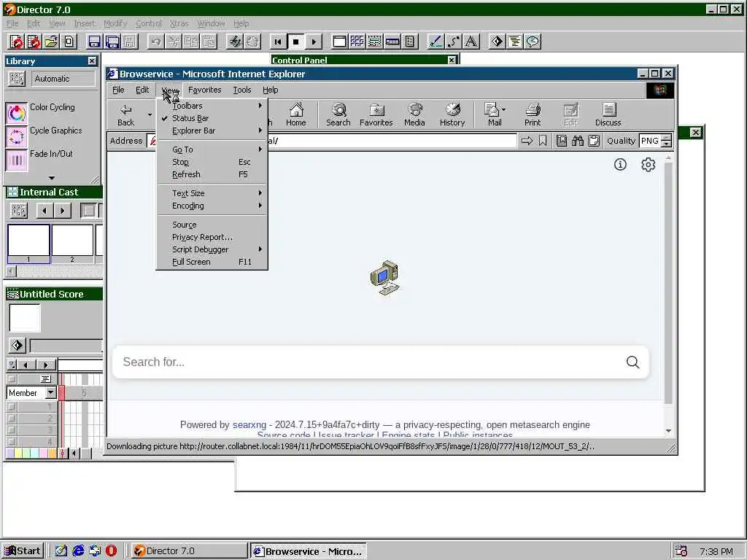
Task: Toggle the sprite channel 1 mute box
Action: coord(12,407)
